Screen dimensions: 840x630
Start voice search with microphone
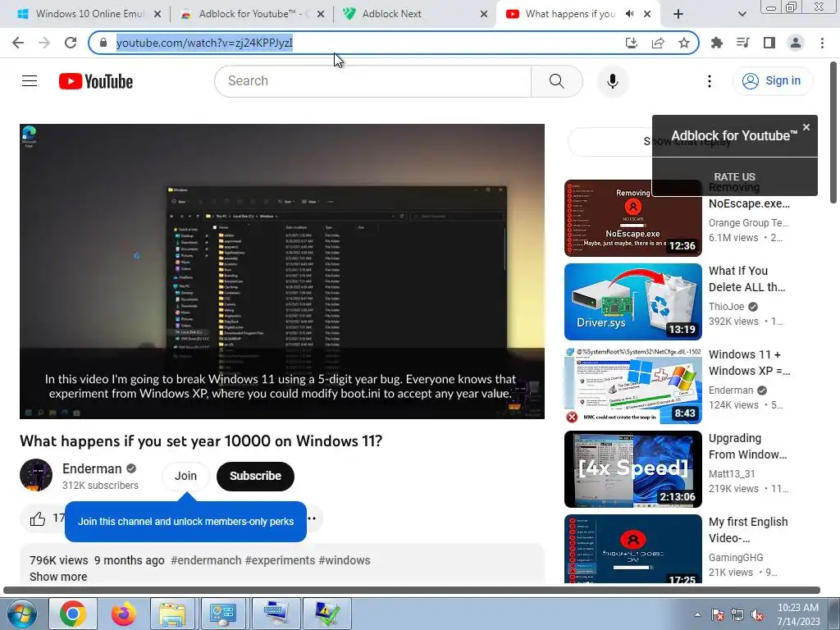click(x=612, y=81)
